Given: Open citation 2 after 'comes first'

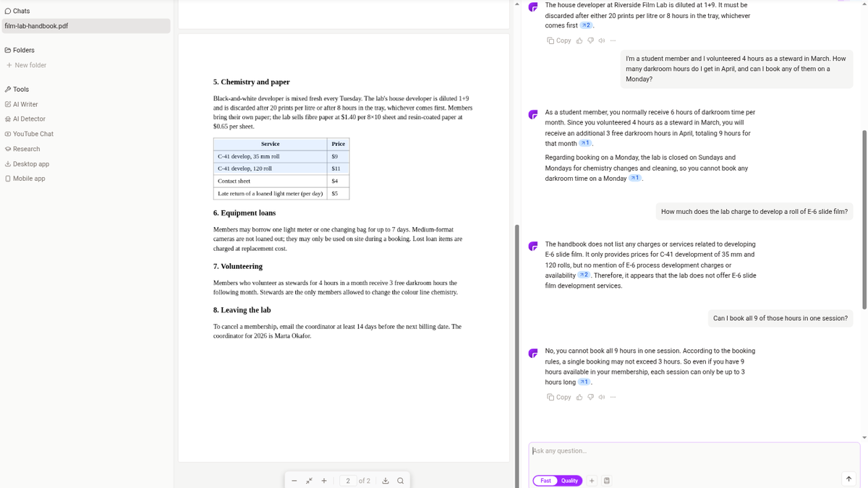Looking at the screenshot, I should tap(587, 26).
